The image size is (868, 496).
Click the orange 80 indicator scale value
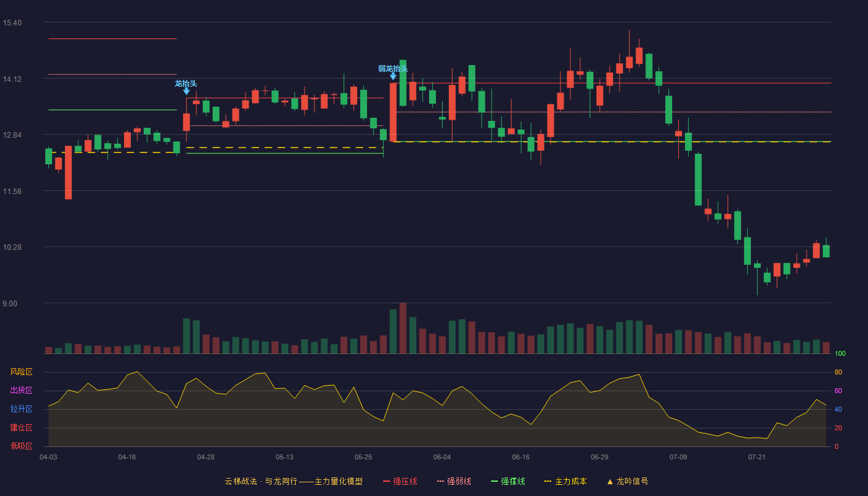[838, 372]
